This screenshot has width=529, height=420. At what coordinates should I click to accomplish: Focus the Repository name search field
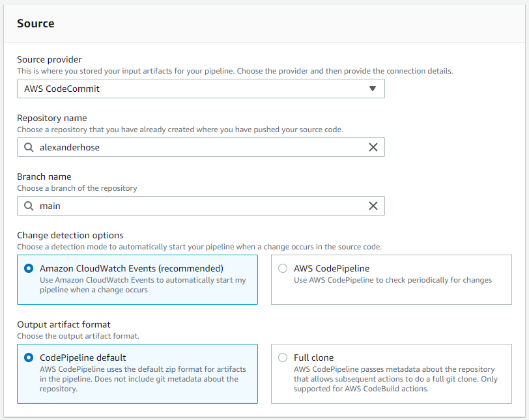click(195, 147)
